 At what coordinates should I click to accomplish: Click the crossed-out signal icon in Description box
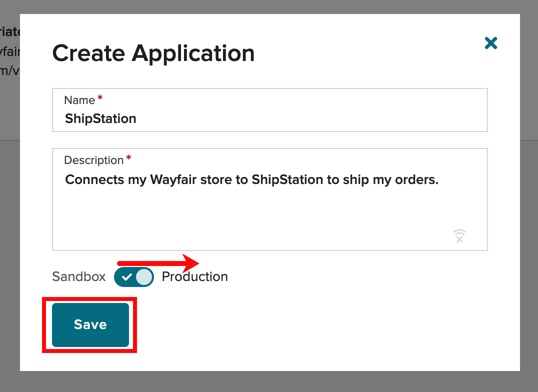pyautogui.click(x=459, y=236)
